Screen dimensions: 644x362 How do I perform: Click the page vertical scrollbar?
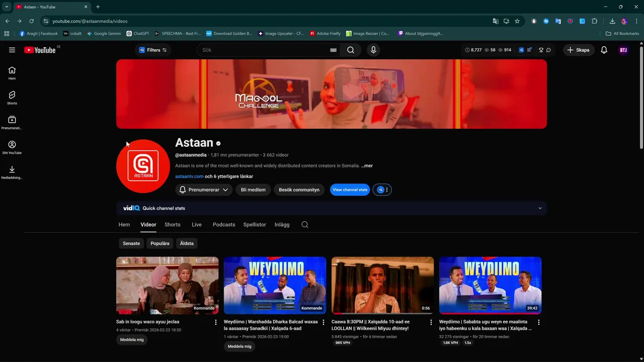(x=641, y=98)
